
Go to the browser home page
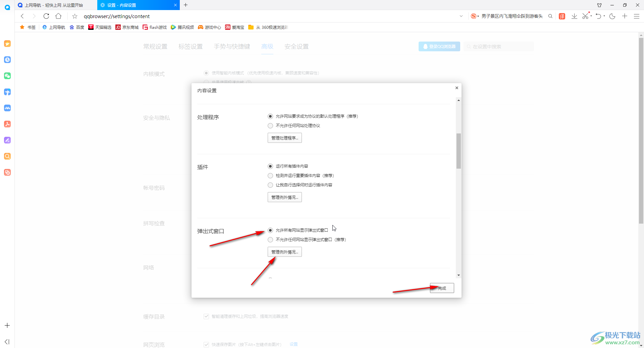pos(58,16)
